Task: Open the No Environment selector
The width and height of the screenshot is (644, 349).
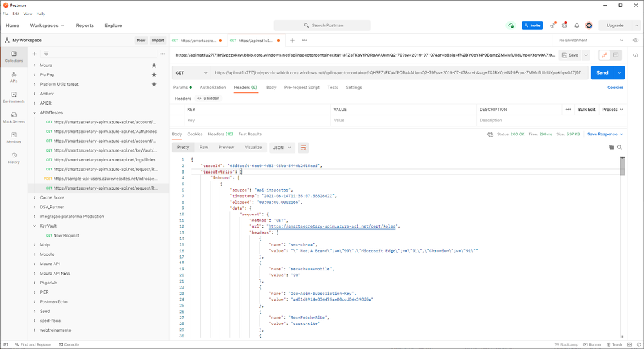Action: coord(592,40)
